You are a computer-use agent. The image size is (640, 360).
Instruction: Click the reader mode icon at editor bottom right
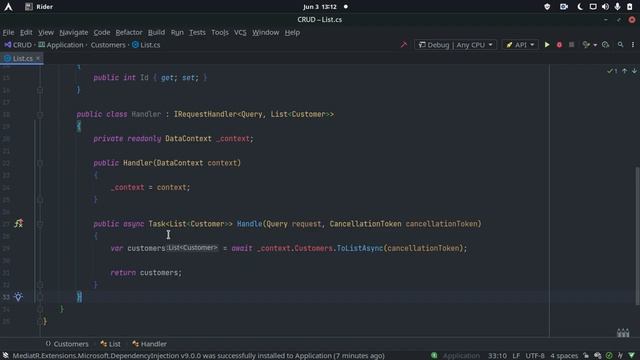tap(623, 333)
